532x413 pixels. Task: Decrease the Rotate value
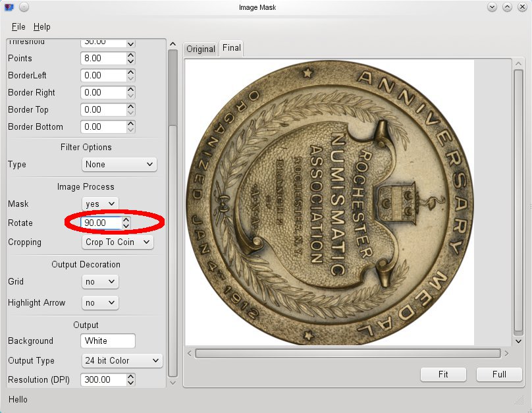[126, 227]
